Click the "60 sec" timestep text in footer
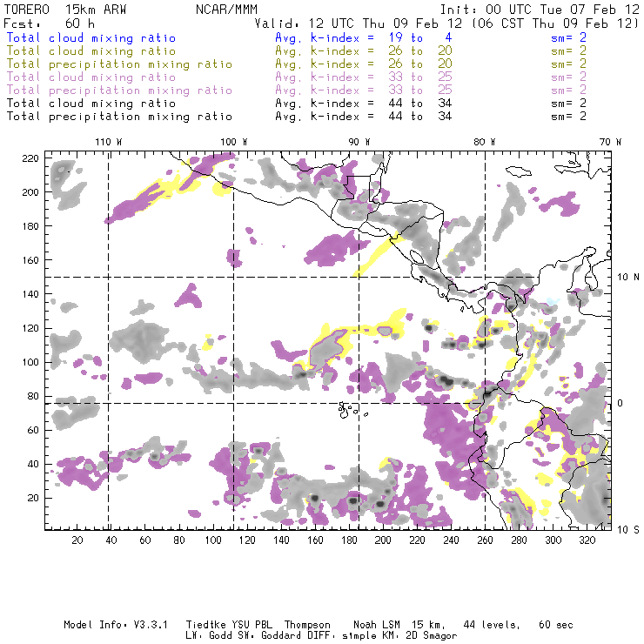 [556, 625]
